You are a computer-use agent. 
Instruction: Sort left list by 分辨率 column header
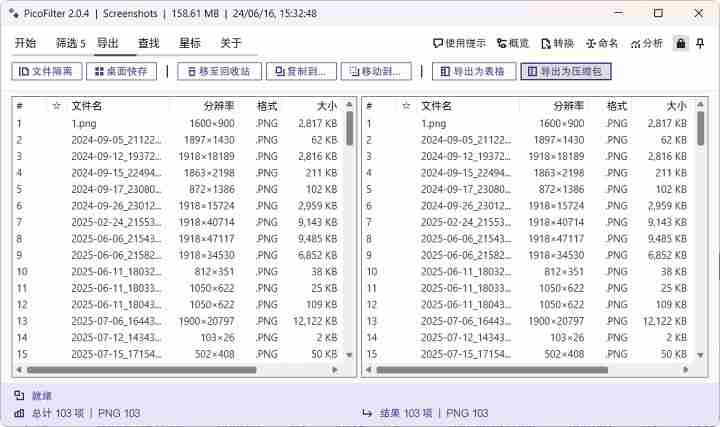218,105
